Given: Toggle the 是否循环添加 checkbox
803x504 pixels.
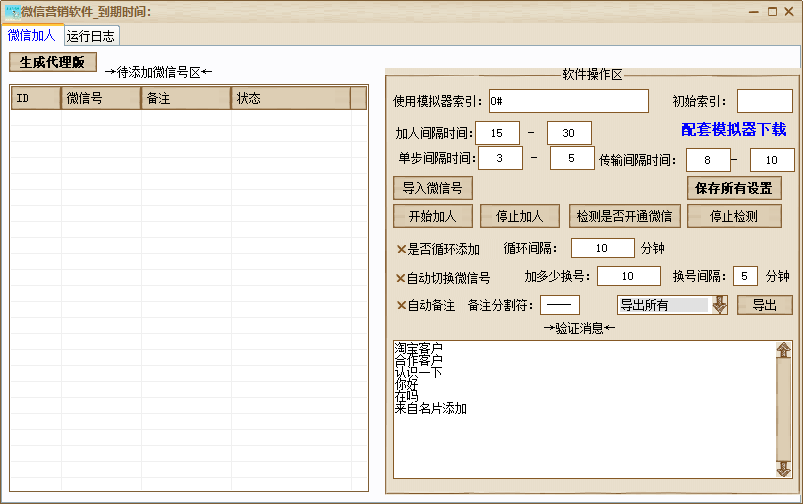Looking at the screenshot, I should click(402, 249).
